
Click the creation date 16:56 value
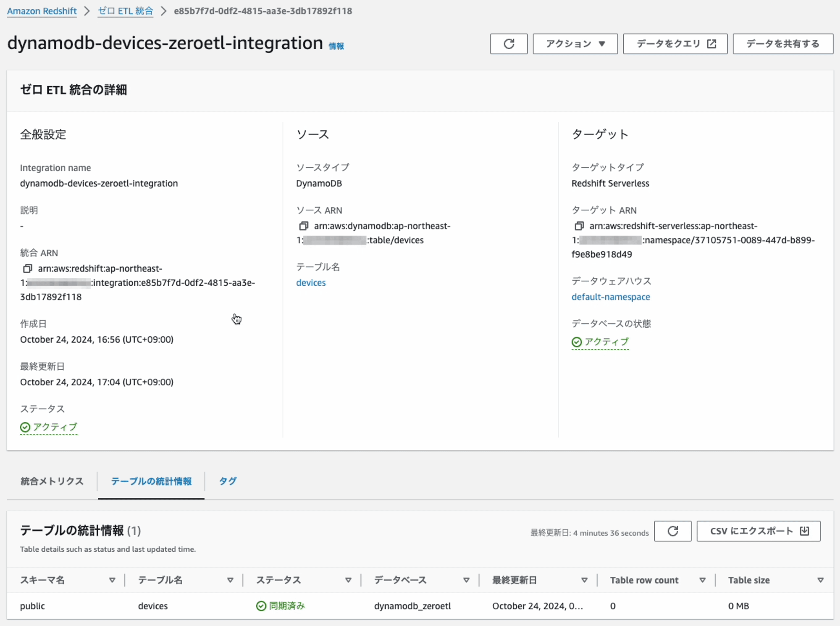click(x=97, y=339)
